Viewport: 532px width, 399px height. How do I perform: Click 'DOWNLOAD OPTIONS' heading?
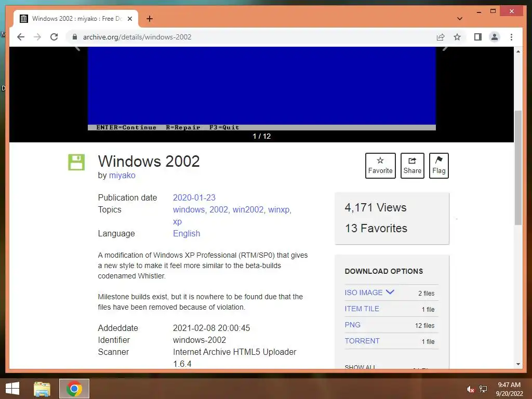coord(384,271)
